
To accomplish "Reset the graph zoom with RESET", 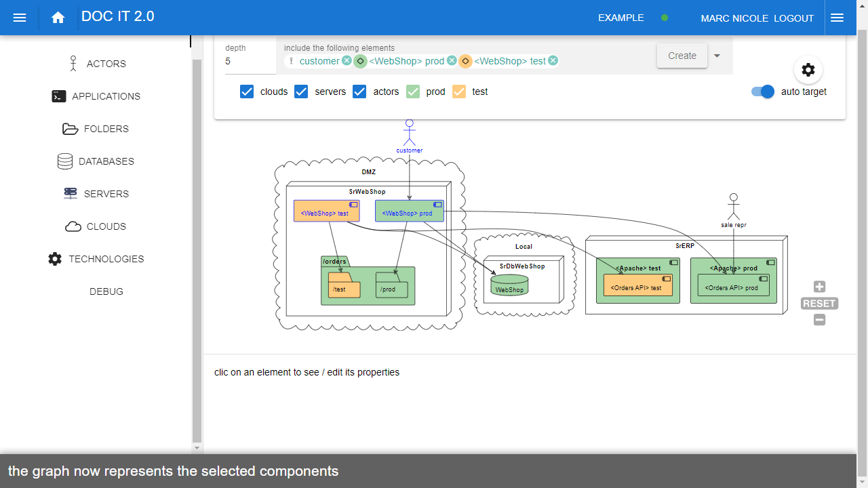I will [819, 304].
